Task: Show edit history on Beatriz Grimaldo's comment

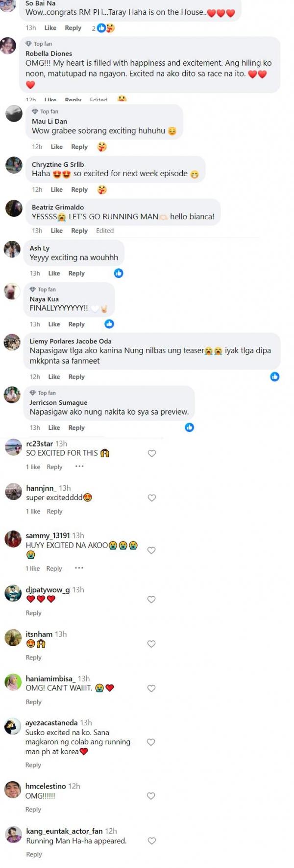Action: coord(105,231)
